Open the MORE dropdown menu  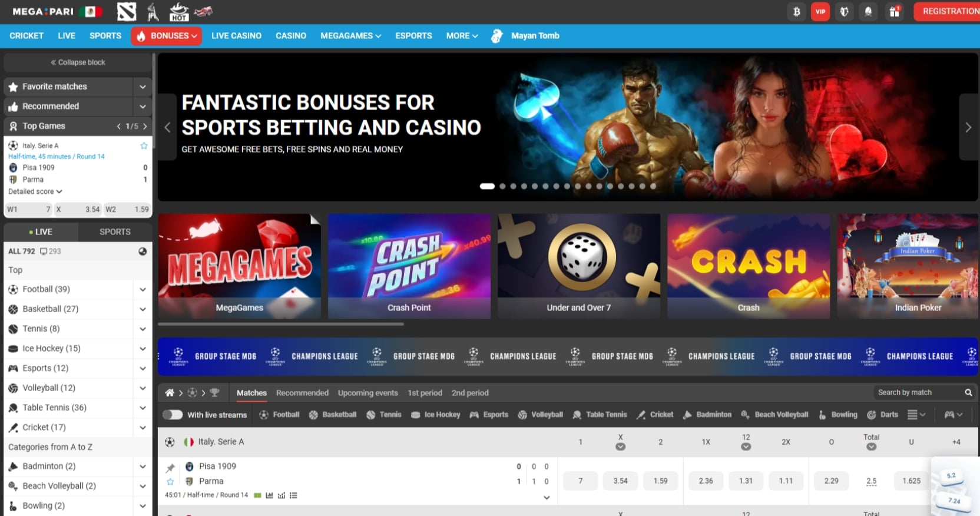462,36
